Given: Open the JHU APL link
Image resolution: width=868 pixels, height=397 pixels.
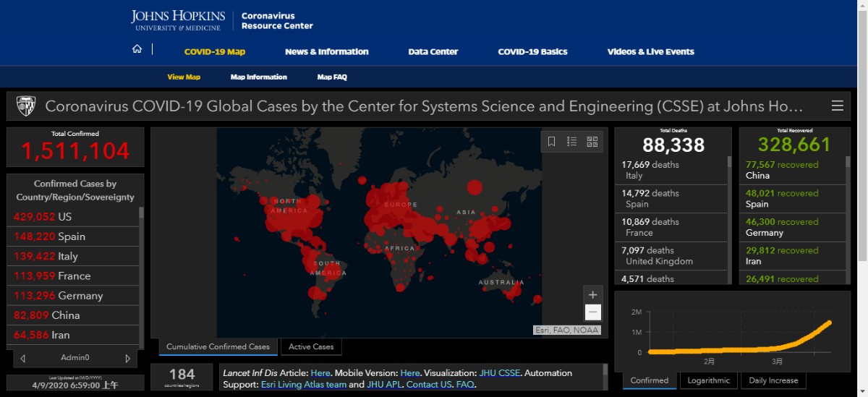Looking at the screenshot, I should tap(384, 385).
